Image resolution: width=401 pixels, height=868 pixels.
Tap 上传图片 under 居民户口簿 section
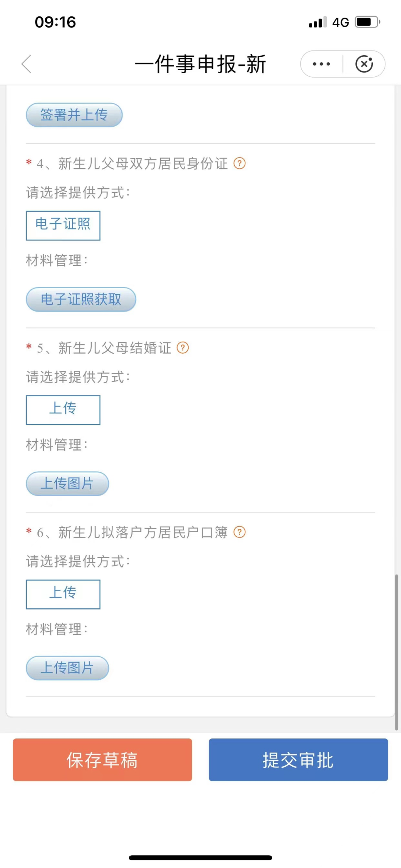(x=67, y=668)
